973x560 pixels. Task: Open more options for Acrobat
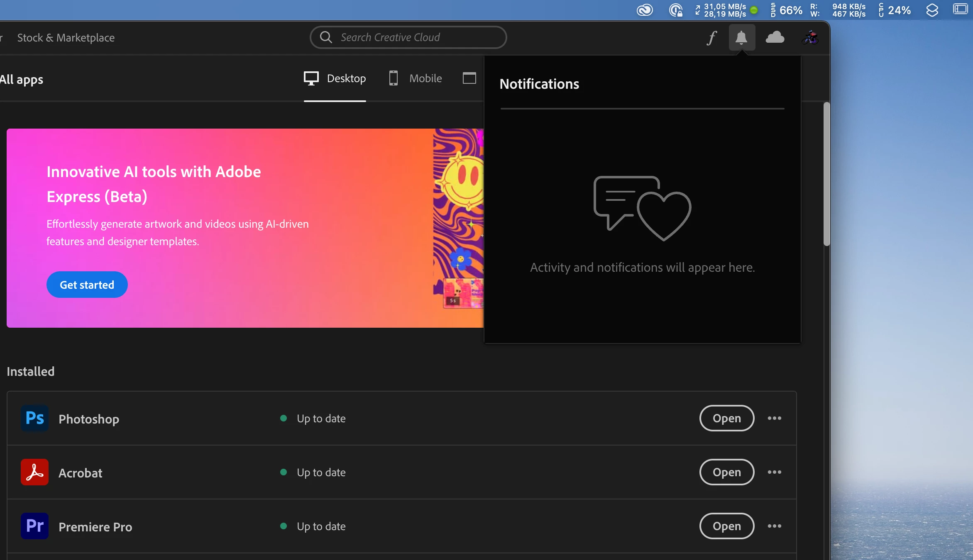click(774, 472)
